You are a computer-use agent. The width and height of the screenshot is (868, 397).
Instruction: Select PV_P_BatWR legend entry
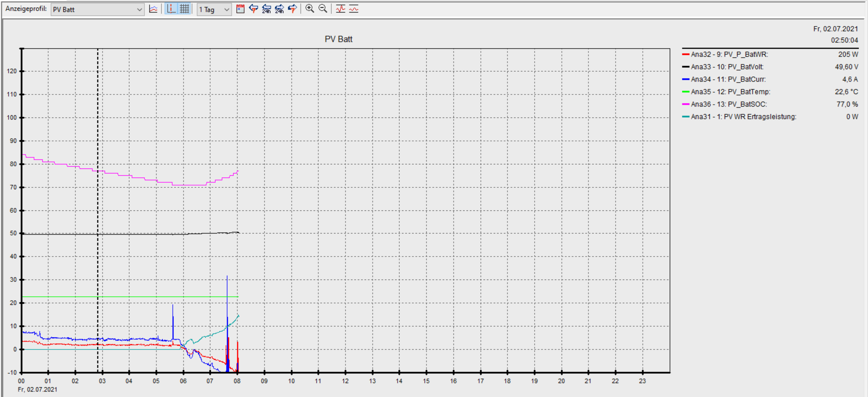tap(729, 54)
